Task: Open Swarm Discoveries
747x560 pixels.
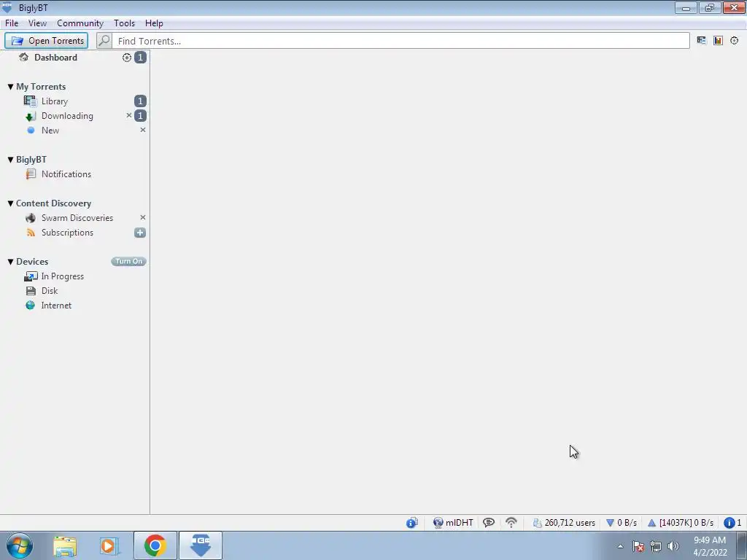Action: pos(77,217)
